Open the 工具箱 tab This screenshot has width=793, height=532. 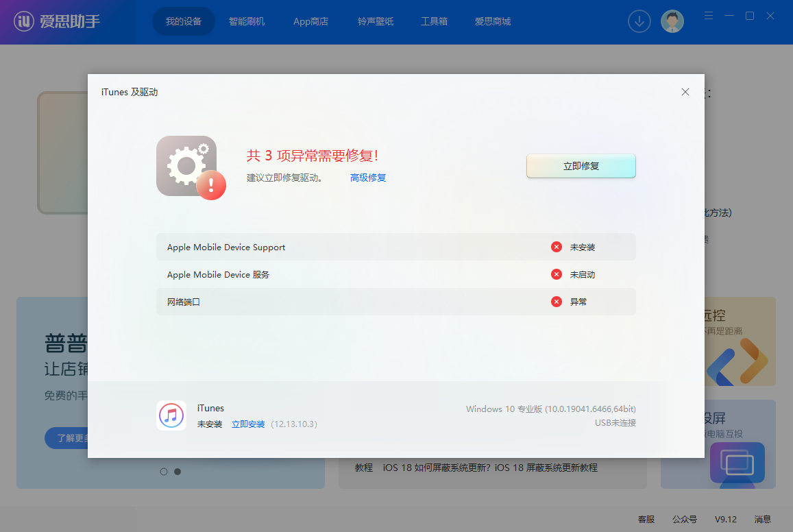(434, 21)
